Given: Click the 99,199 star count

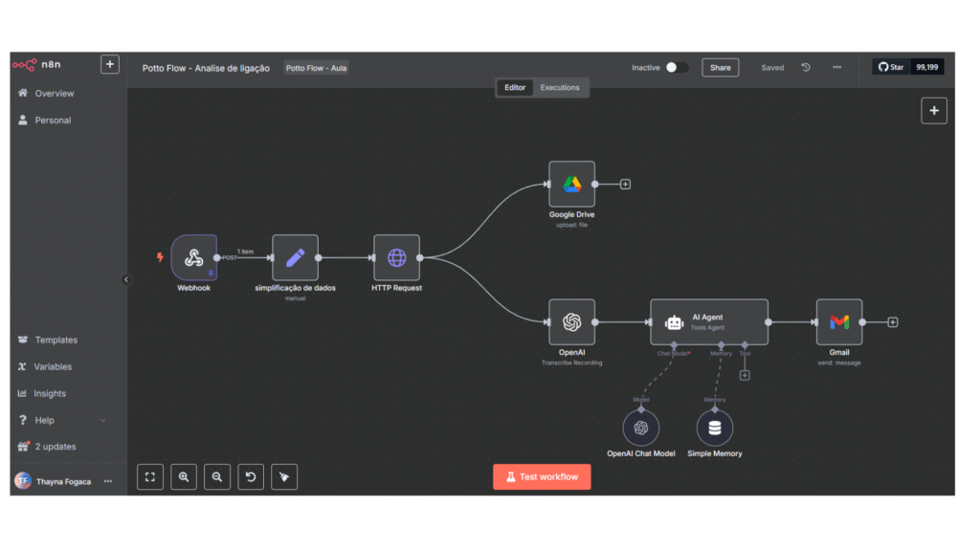Looking at the screenshot, I should pos(926,67).
